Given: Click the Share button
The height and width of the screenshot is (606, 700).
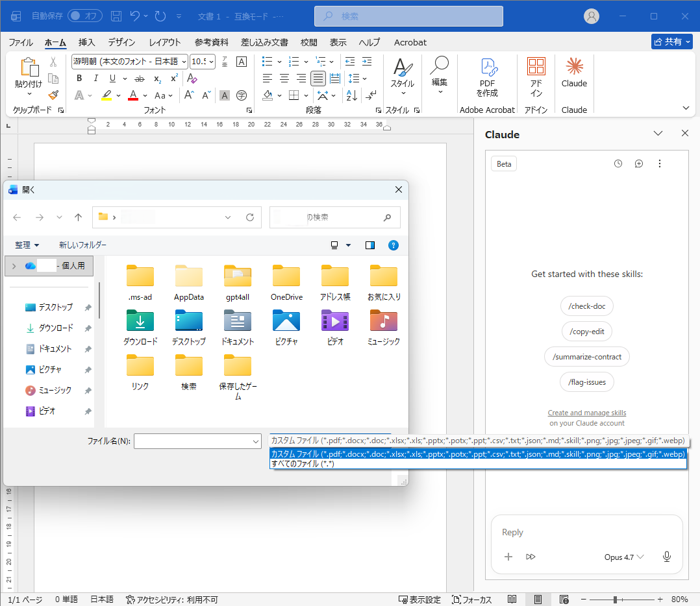Looking at the screenshot, I should [672, 42].
